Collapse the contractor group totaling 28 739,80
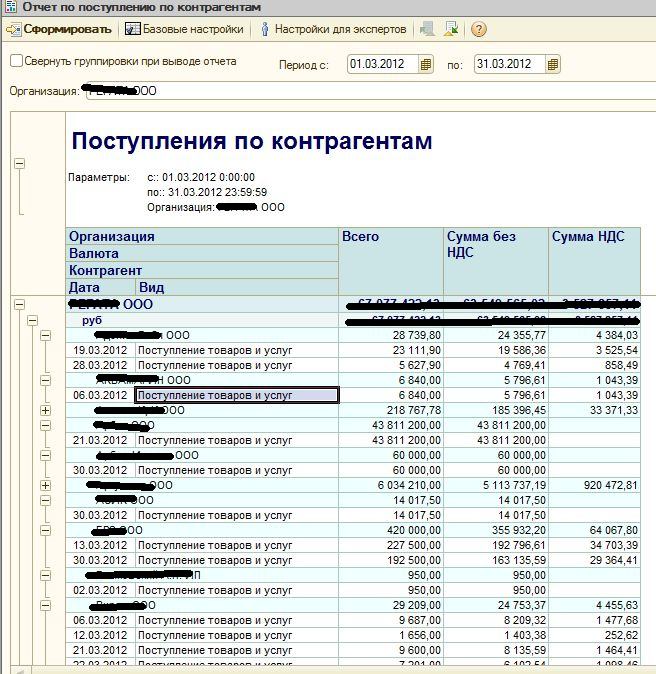This screenshot has height=674, width=656. point(46,335)
